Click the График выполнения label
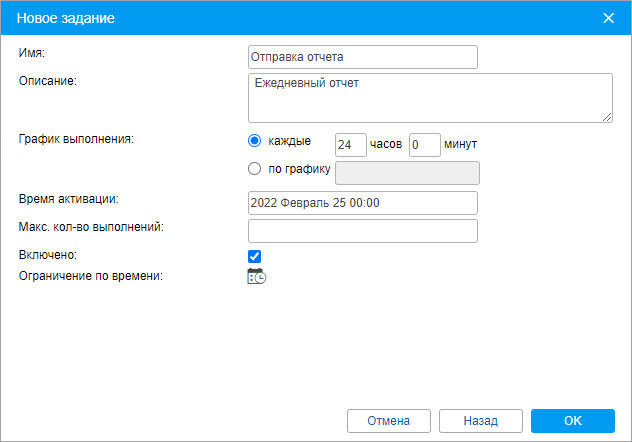632x442 pixels. [x=76, y=139]
